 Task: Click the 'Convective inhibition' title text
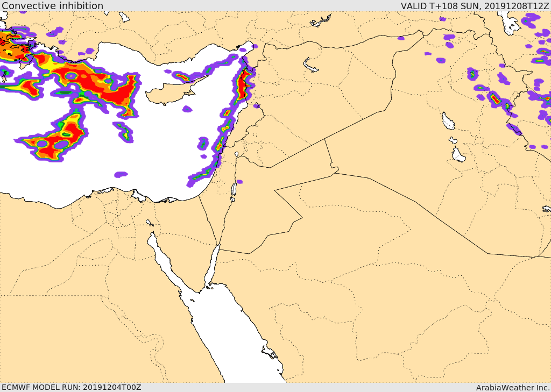[x=52, y=5]
